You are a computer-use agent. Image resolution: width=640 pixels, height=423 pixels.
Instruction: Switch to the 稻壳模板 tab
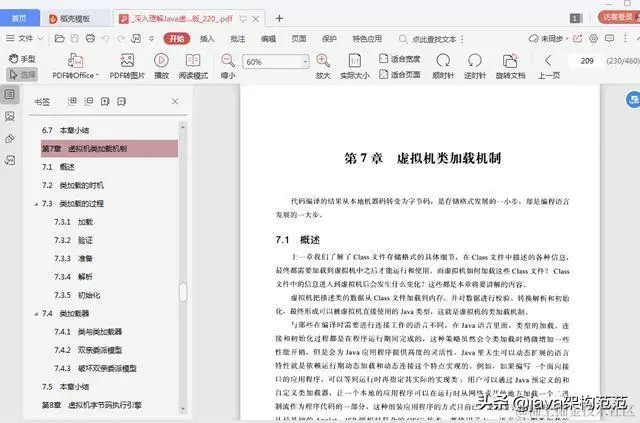click(76, 18)
